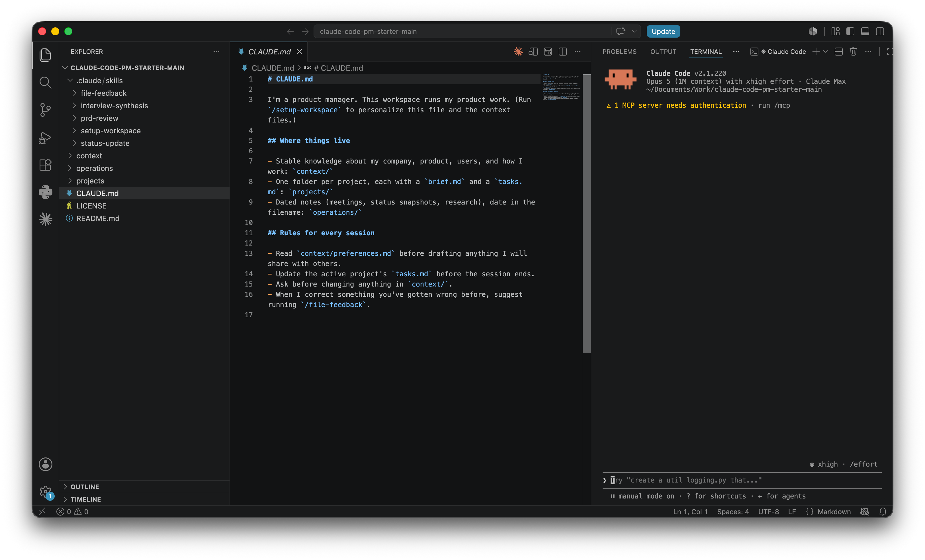Screen dimensions: 925x560
Task: Customize layout icon in title bar
Action: (x=835, y=32)
